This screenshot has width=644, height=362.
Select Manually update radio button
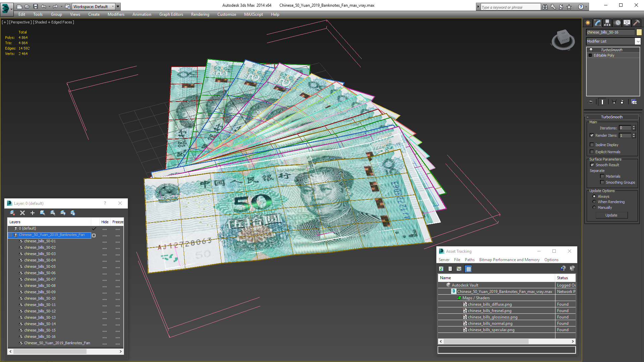pyautogui.click(x=594, y=207)
